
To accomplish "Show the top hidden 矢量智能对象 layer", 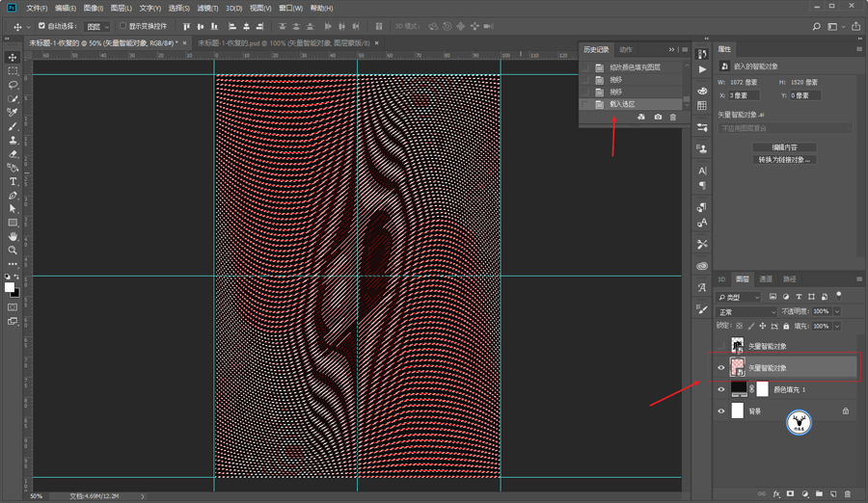I will point(721,346).
